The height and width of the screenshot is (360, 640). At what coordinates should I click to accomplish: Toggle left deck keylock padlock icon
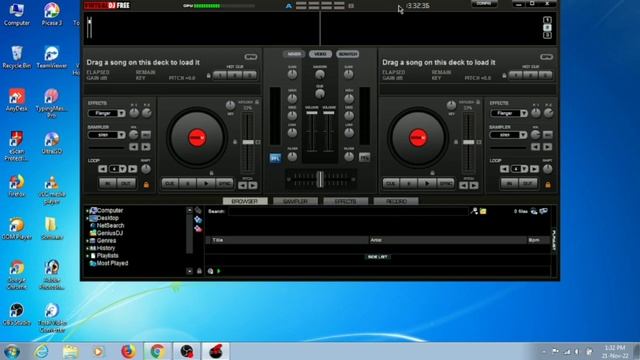257,102
